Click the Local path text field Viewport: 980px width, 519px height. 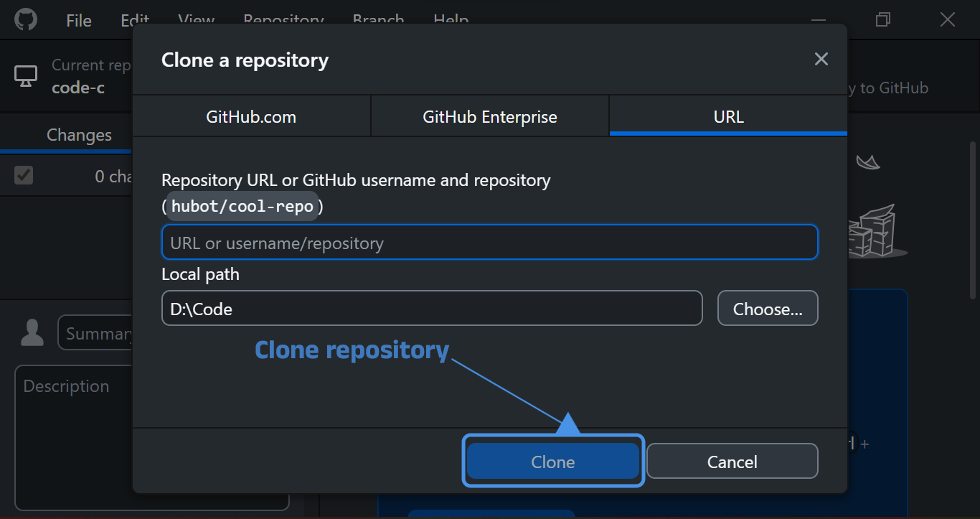click(431, 309)
